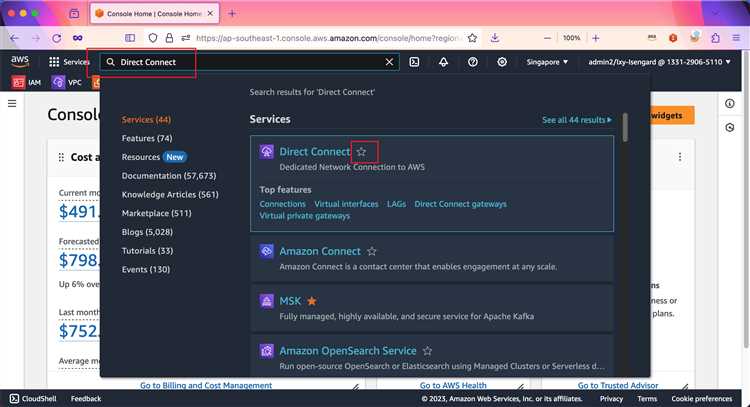Open CloudShell from the footer
The height and width of the screenshot is (407, 750).
33,398
